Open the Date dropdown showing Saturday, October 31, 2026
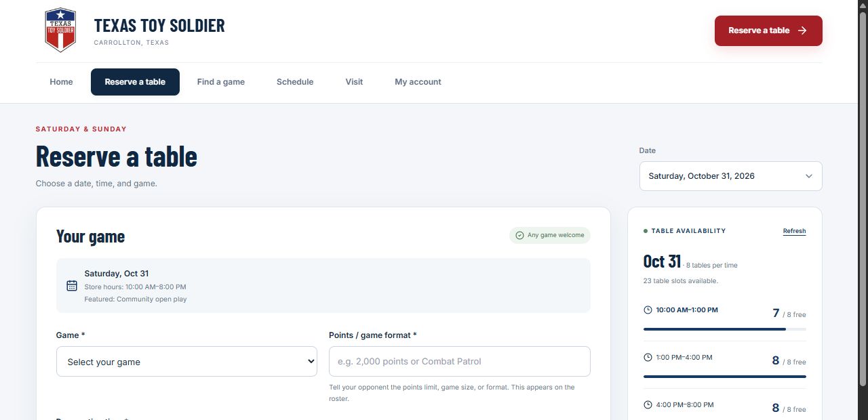Screen dimensions: 868x420 (730, 176)
